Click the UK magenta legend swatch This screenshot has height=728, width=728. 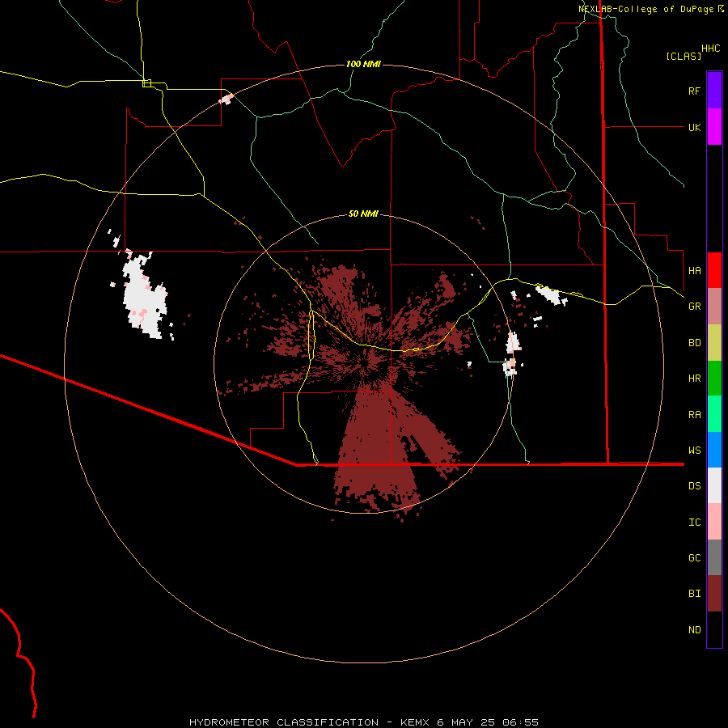(x=714, y=127)
